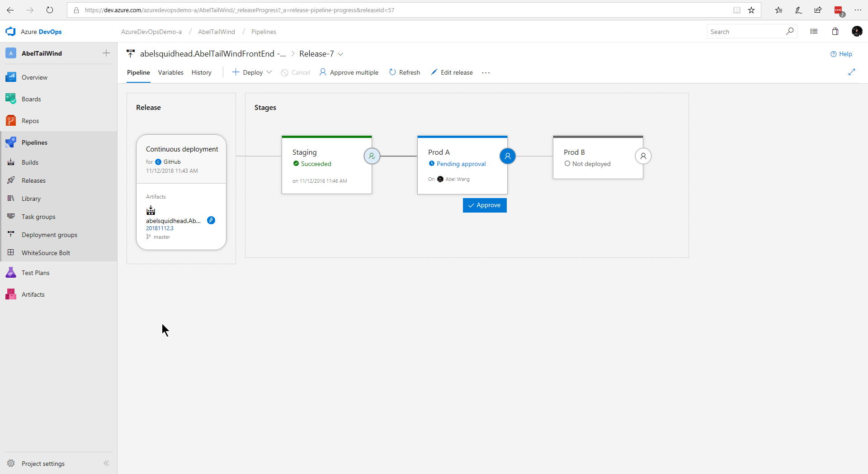868x474 pixels.
Task: Click the Azure DevOps logo icon
Action: click(10, 32)
